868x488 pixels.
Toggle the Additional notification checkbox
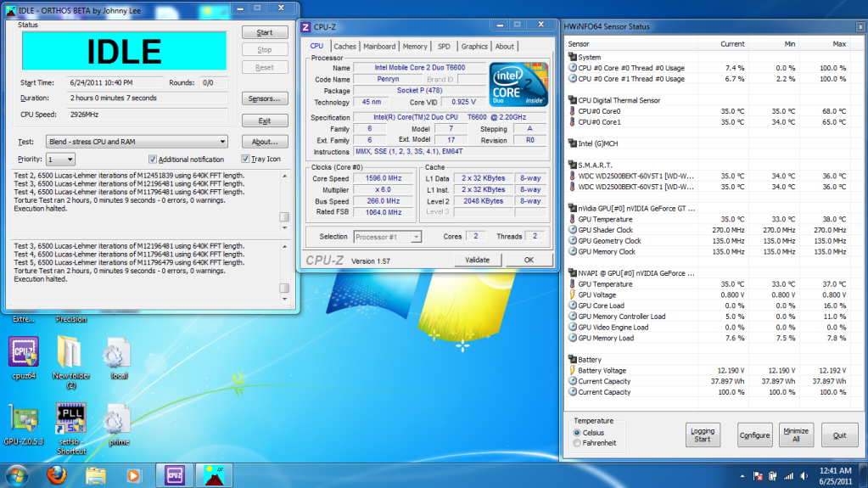point(152,159)
